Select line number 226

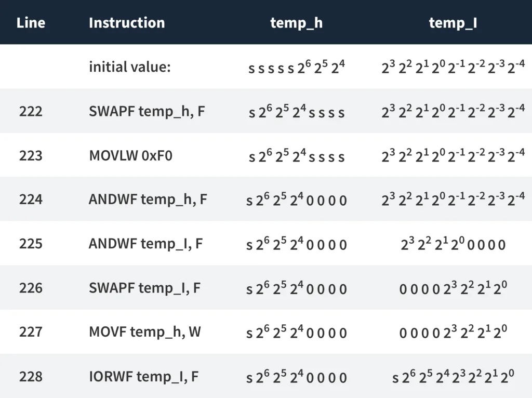tap(31, 288)
